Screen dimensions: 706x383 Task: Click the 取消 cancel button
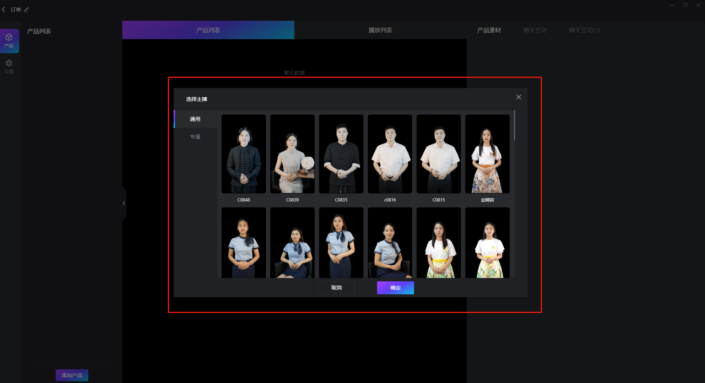point(336,288)
